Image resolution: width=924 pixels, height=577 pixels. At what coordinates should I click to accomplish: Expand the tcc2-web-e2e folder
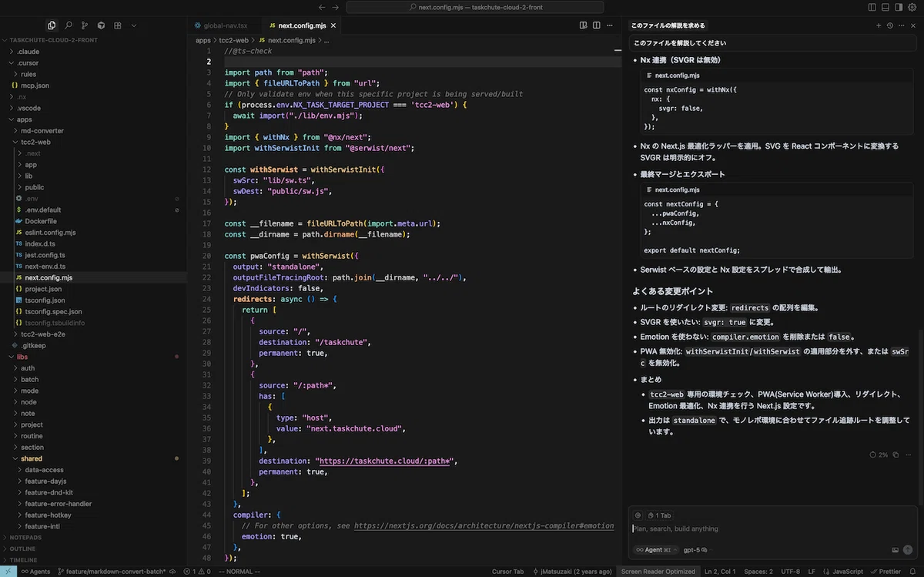(93, 334)
